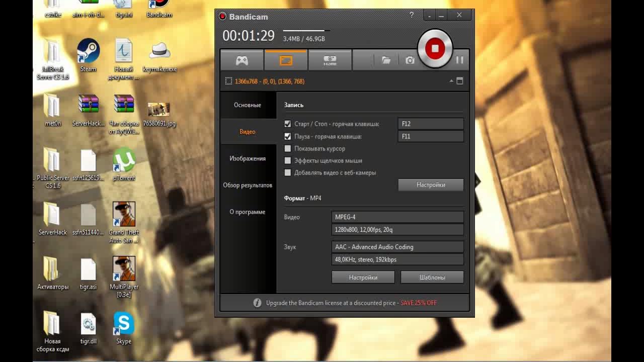Click Настройки button in Запись section
644x362 pixels.
pos(431,185)
